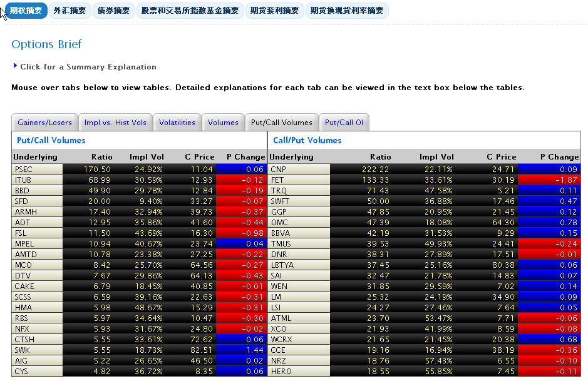Click 'Click for a Summary Explanation' link
This screenshot has width=588, height=381.
[88, 67]
